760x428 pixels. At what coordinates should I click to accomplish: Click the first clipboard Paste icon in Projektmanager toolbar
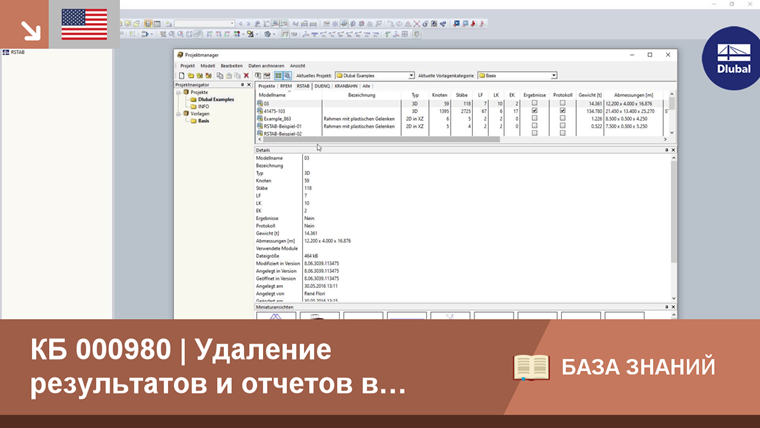click(229, 76)
